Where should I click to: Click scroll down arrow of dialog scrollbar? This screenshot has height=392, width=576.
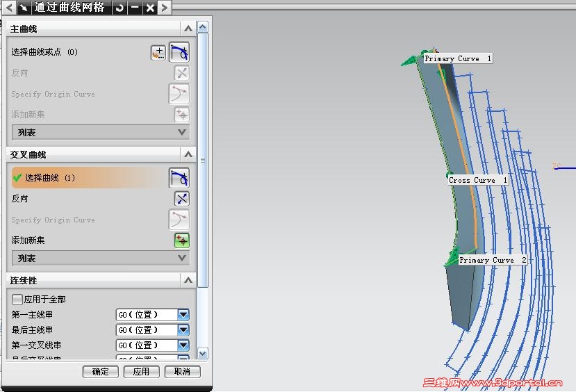click(203, 353)
